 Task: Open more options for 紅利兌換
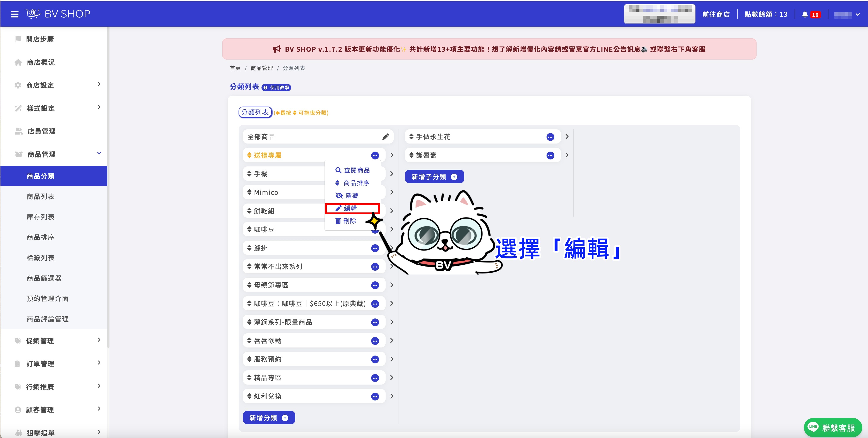375,397
